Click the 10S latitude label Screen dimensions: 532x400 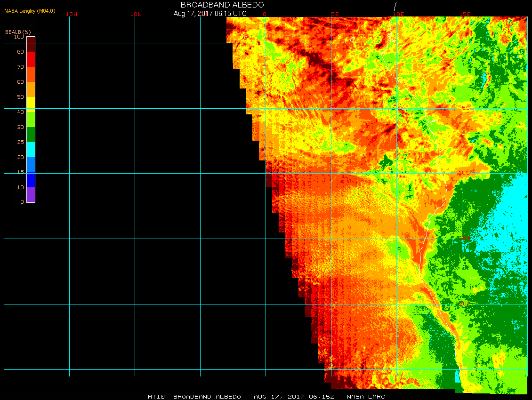click(464, 173)
